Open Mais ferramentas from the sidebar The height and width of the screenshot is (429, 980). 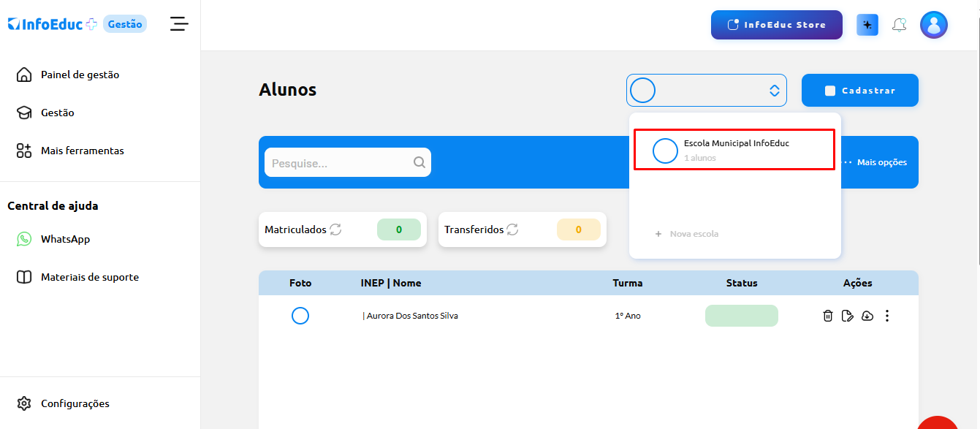tap(82, 151)
